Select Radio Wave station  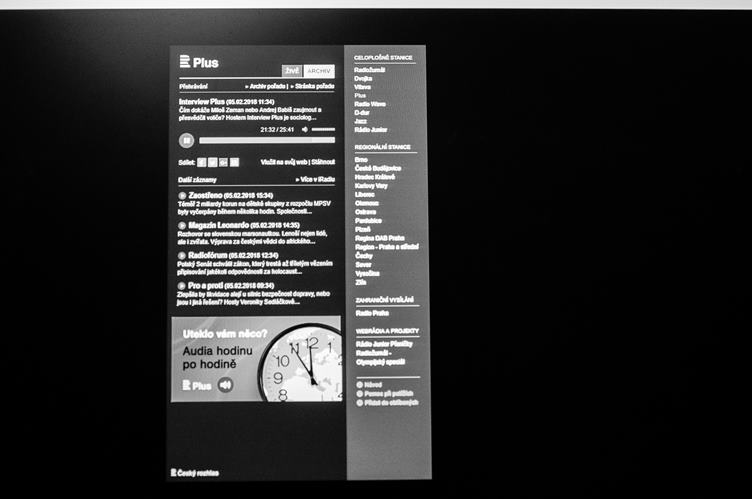pyautogui.click(x=370, y=104)
